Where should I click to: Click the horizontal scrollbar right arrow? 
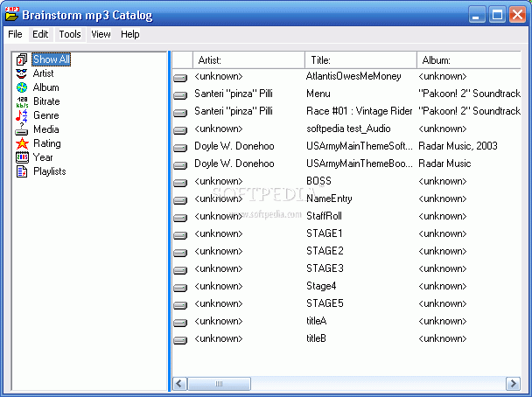point(514,384)
